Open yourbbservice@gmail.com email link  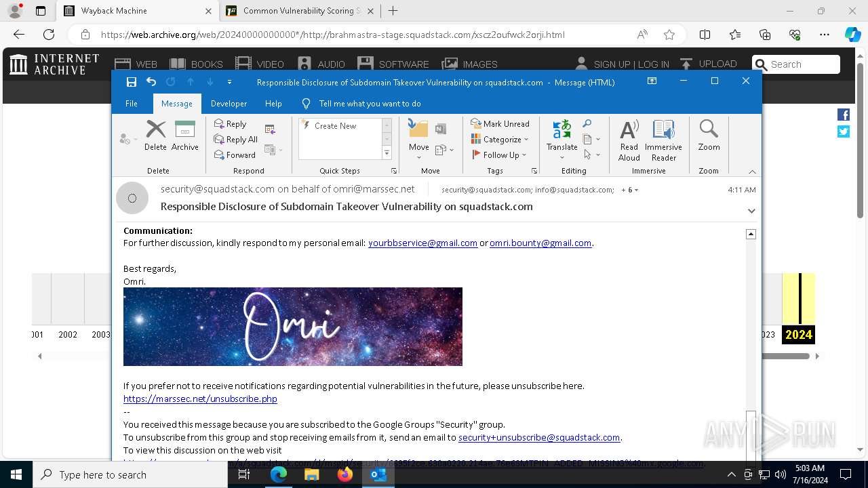tap(422, 243)
